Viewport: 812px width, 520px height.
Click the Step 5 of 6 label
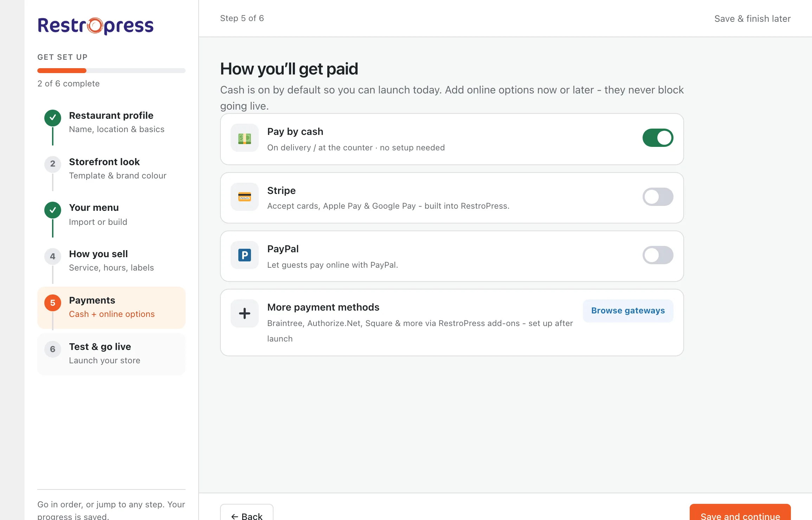pos(242,18)
